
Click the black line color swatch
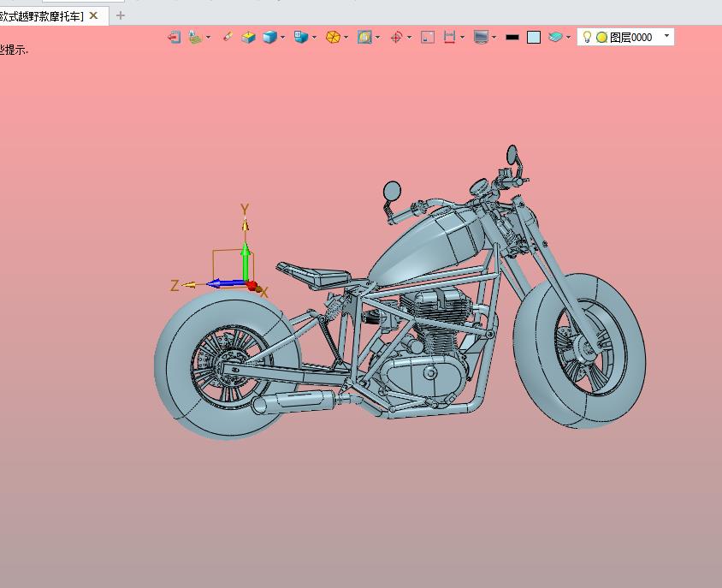512,38
